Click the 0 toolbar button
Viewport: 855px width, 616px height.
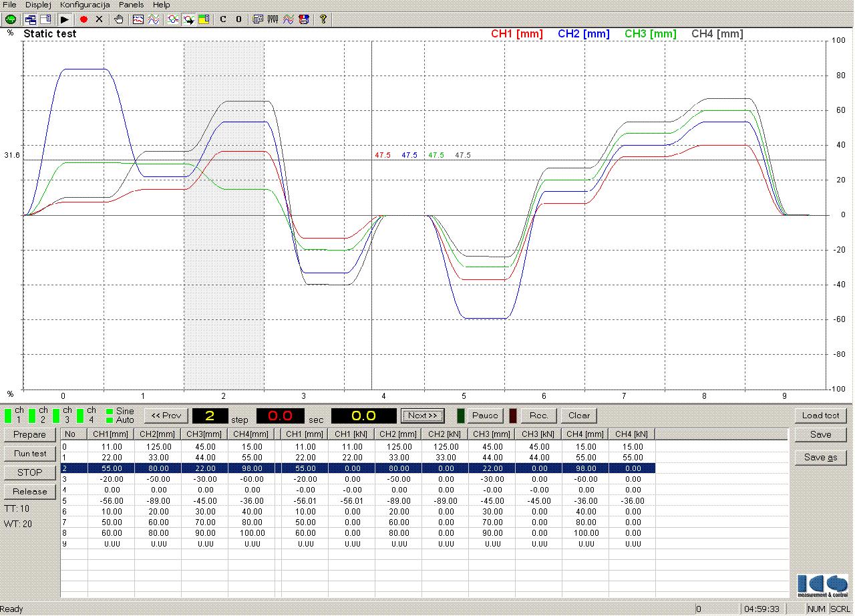tap(238, 19)
